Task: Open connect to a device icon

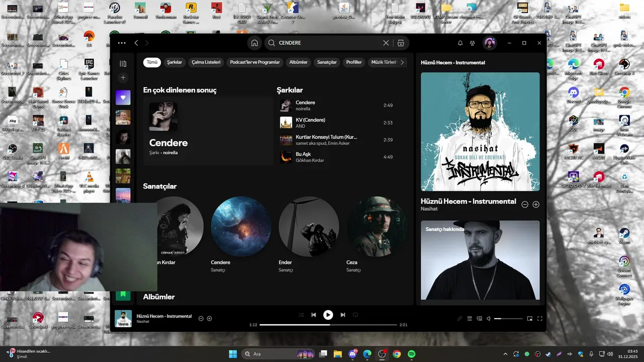Action: (479, 318)
